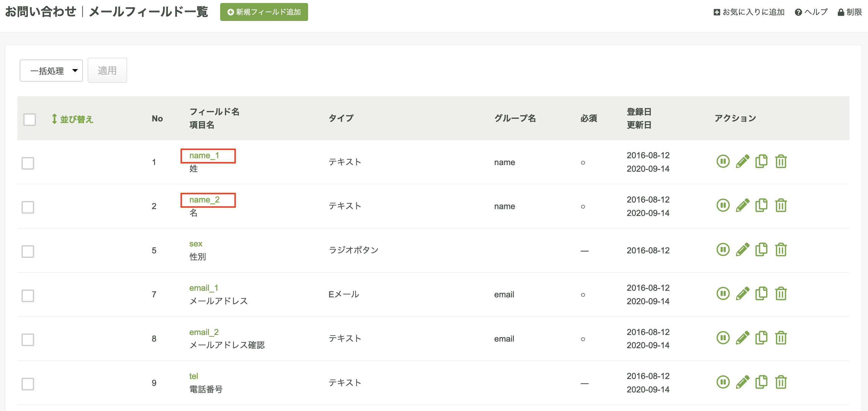Pause the email_2 field with its pause icon
This screenshot has width=868, height=411.
pyautogui.click(x=723, y=337)
